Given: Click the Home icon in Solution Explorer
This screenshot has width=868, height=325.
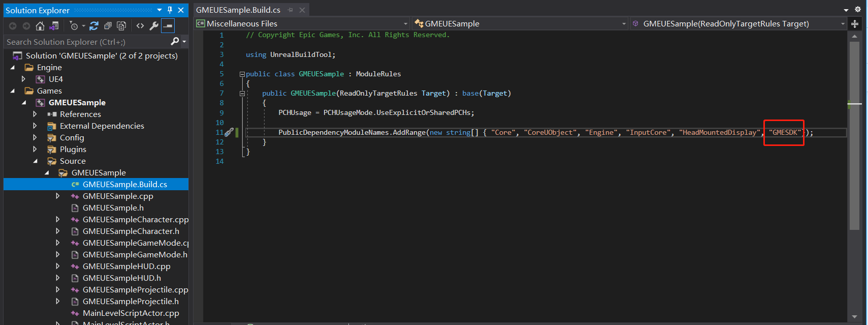Looking at the screenshot, I should (40, 26).
